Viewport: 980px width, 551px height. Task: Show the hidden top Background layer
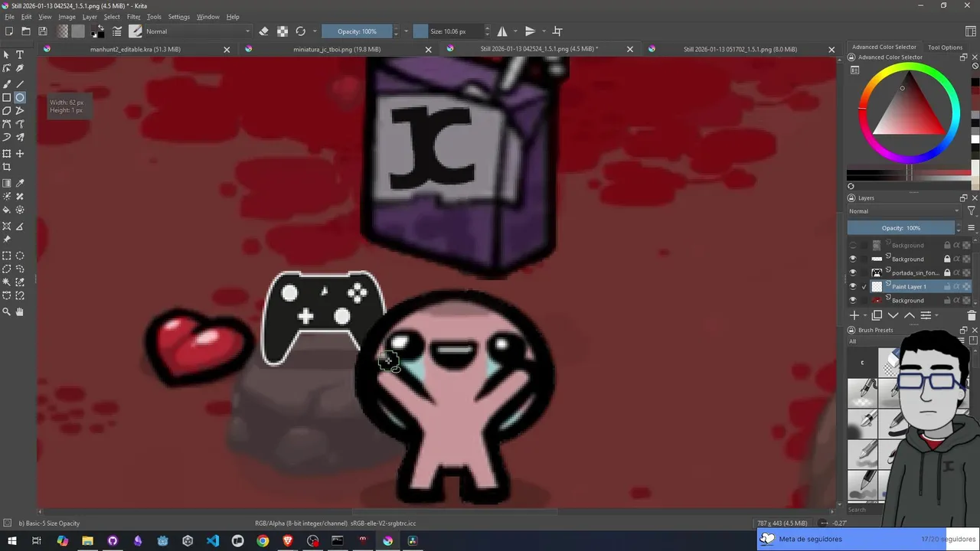click(x=853, y=245)
